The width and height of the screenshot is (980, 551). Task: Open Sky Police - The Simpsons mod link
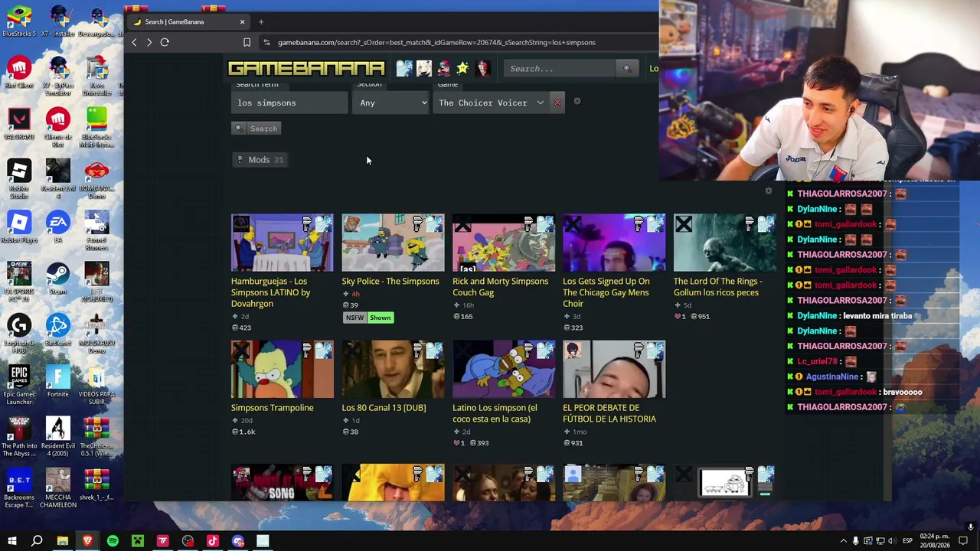pyautogui.click(x=390, y=282)
